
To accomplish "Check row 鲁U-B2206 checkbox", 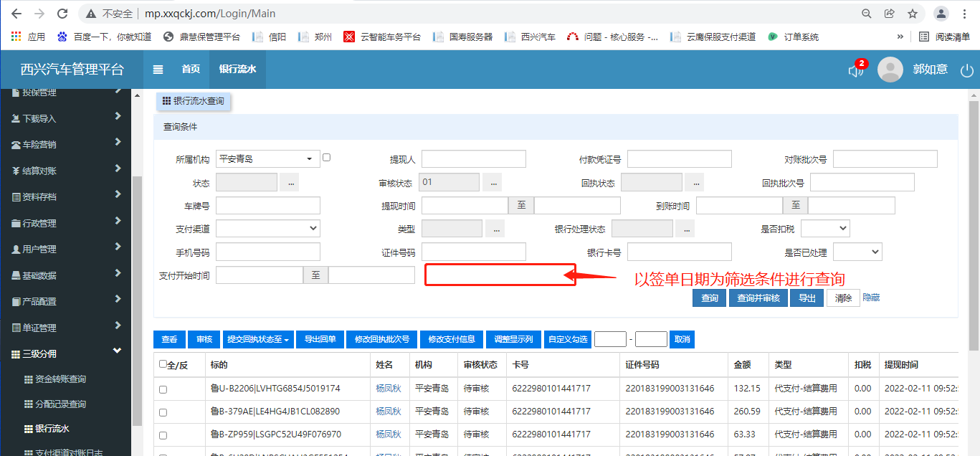I will 163,389.
